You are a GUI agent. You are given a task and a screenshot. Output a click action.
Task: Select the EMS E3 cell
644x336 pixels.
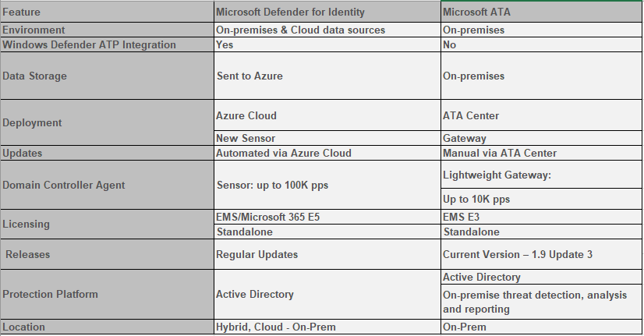[540, 217]
